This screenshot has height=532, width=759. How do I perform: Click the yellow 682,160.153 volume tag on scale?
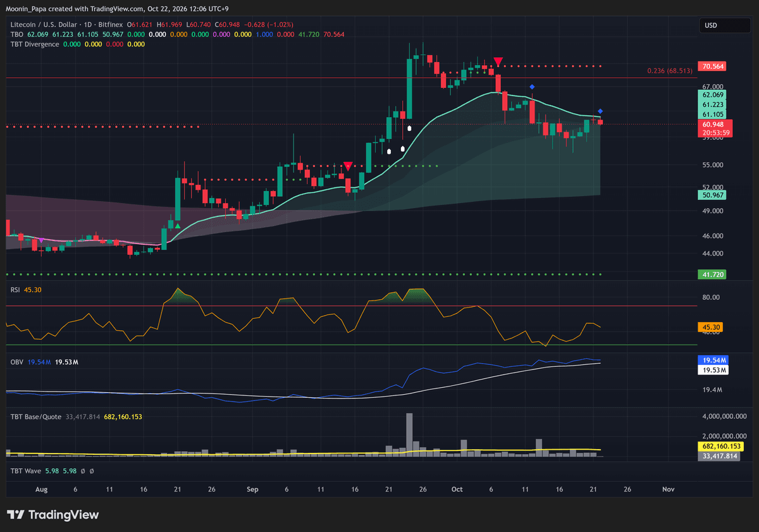click(x=721, y=447)
